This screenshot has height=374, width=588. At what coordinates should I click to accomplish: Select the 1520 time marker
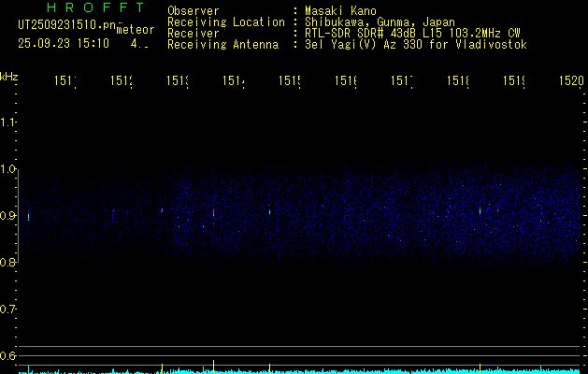click(x=571, y=82)
